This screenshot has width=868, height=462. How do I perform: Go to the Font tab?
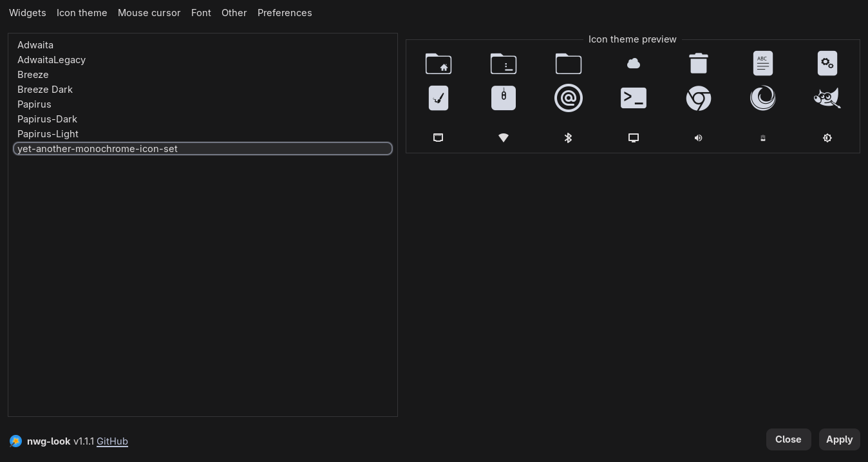click(201, 13)
